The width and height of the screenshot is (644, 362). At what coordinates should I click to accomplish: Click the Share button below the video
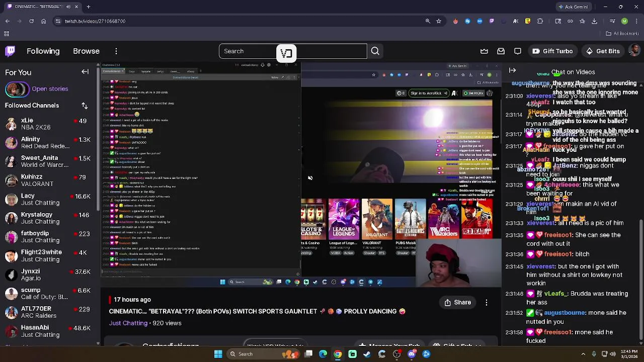(458, 303)
